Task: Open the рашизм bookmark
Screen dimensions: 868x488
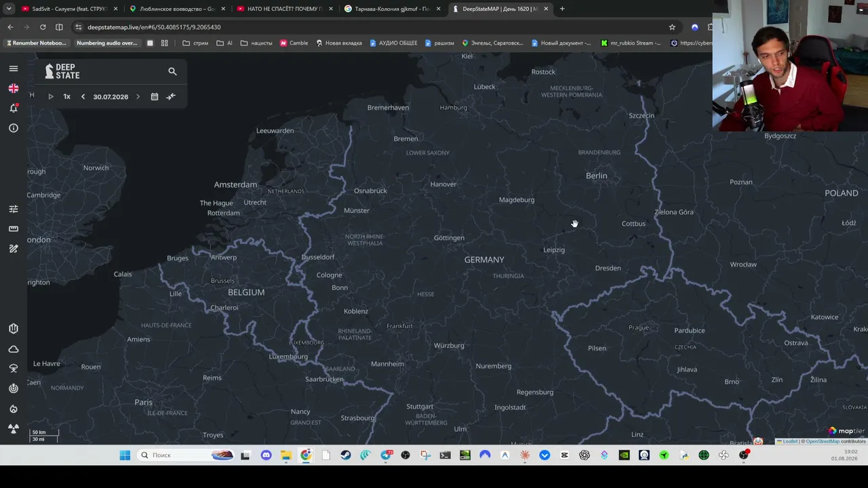Action: [x=439, y=43]
